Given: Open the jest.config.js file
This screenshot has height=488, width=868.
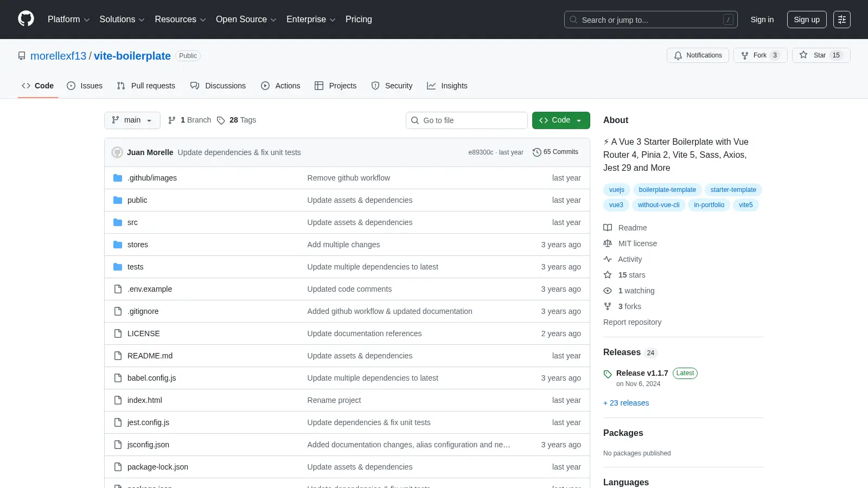Looking at the screenshot, I should (x=148, y=422).
